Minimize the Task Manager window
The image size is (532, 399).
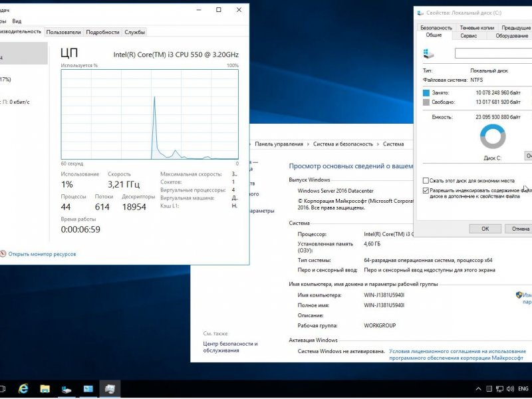point(199,10)
